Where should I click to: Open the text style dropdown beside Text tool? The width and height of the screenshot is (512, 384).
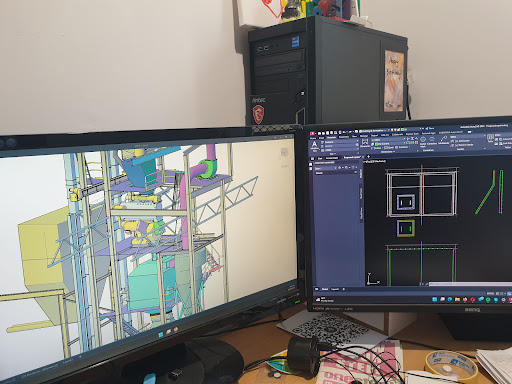[340, 142]
